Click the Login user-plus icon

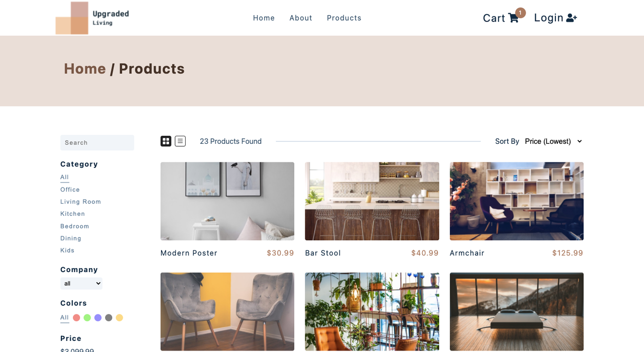click(572, 18)
